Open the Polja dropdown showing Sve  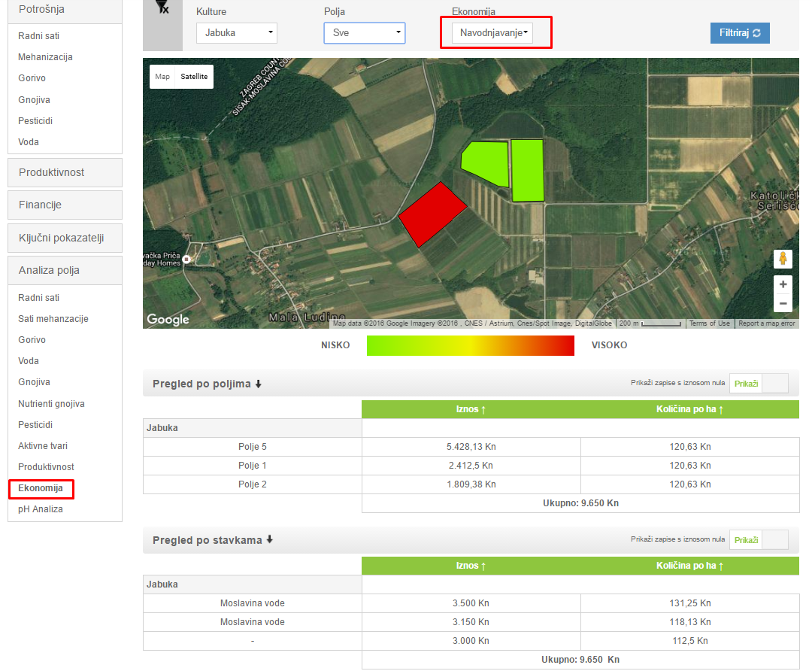pyautogui.click(x=364, y=33)
